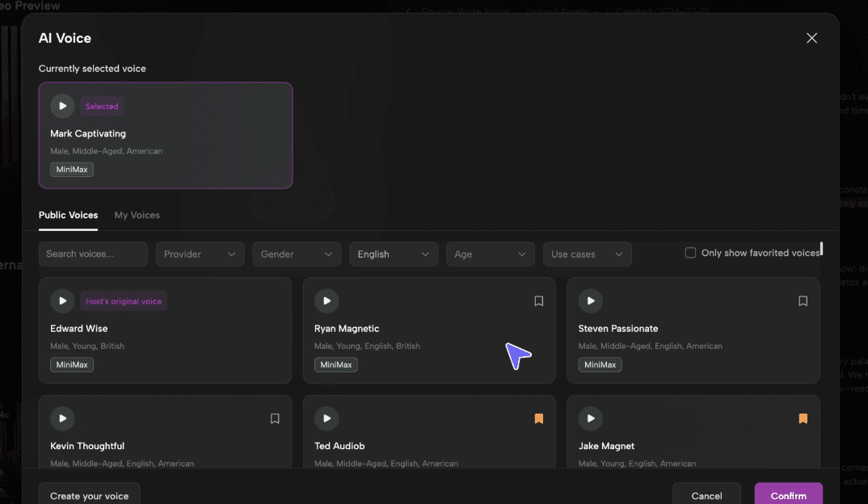Play the selected Mark Captivating voice preview
This screenshot has width=868, height=504.
pos(62,107)
